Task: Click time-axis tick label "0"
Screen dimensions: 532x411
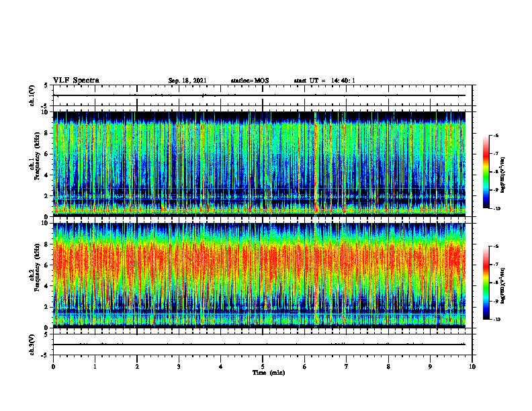Action: pos(53,367)
